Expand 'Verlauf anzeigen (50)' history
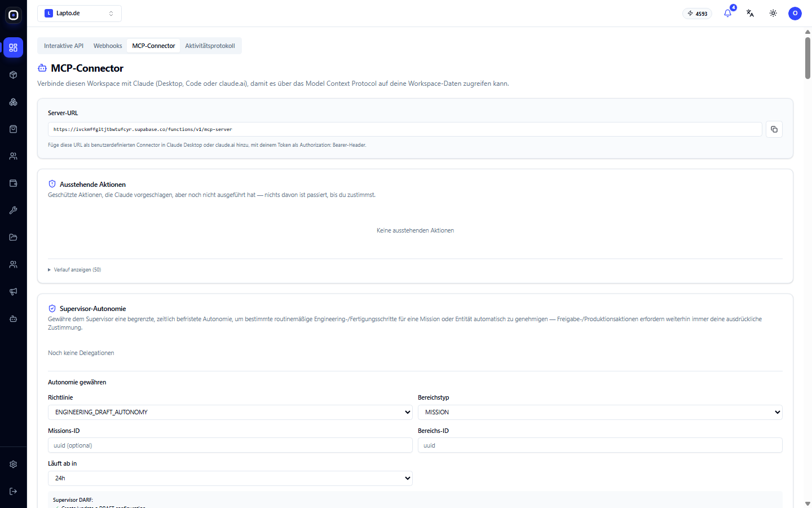This screenshot has height=508, width=812. click(x=74, y=270)
